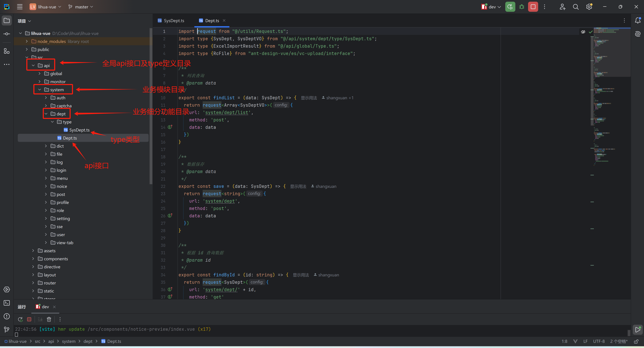This screenshot has width=644, height=348.
Task: Stop the running dev configuration
Action: 533,7
